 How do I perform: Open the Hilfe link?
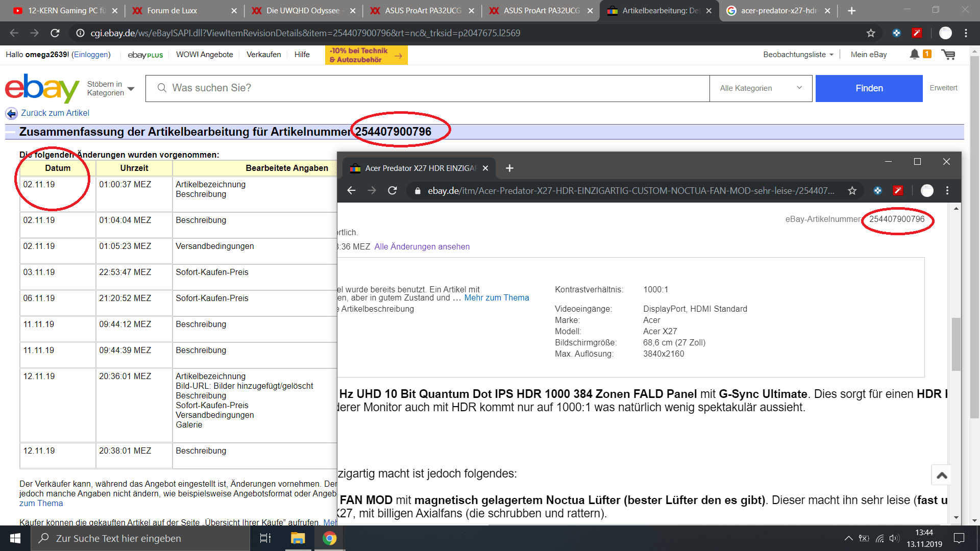(x=302, y=55)
